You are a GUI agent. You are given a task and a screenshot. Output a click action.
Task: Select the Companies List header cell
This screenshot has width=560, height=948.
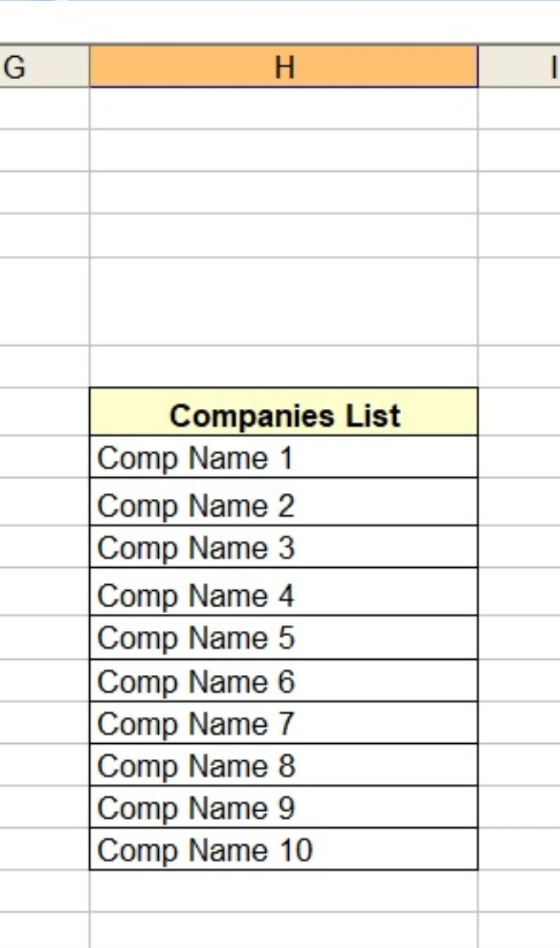pos(283,415)
